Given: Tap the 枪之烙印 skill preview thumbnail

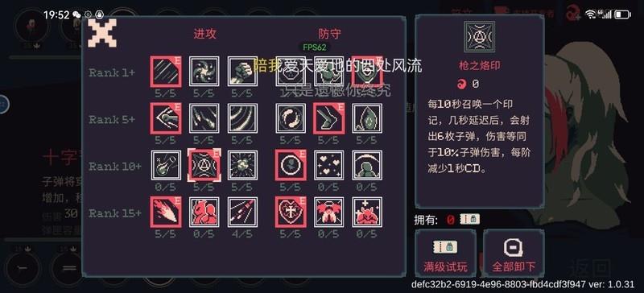Looking at the screenshot, I should (479, 36).
